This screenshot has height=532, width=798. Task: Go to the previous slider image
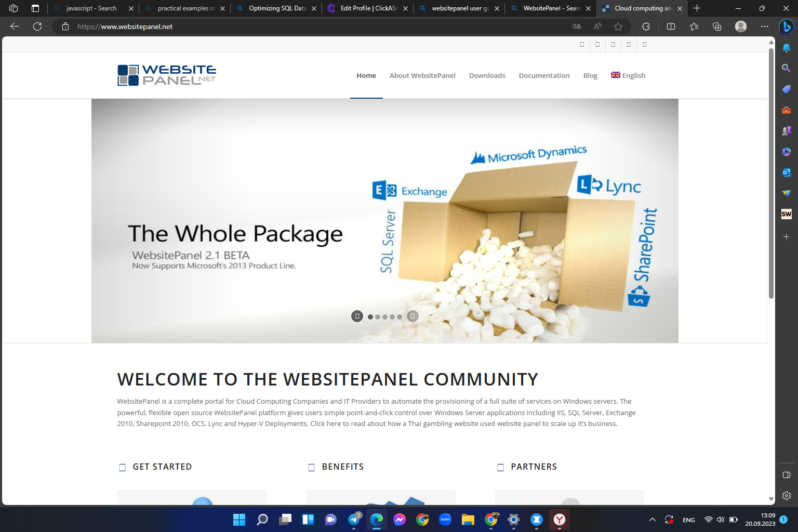tap(357, 316)
